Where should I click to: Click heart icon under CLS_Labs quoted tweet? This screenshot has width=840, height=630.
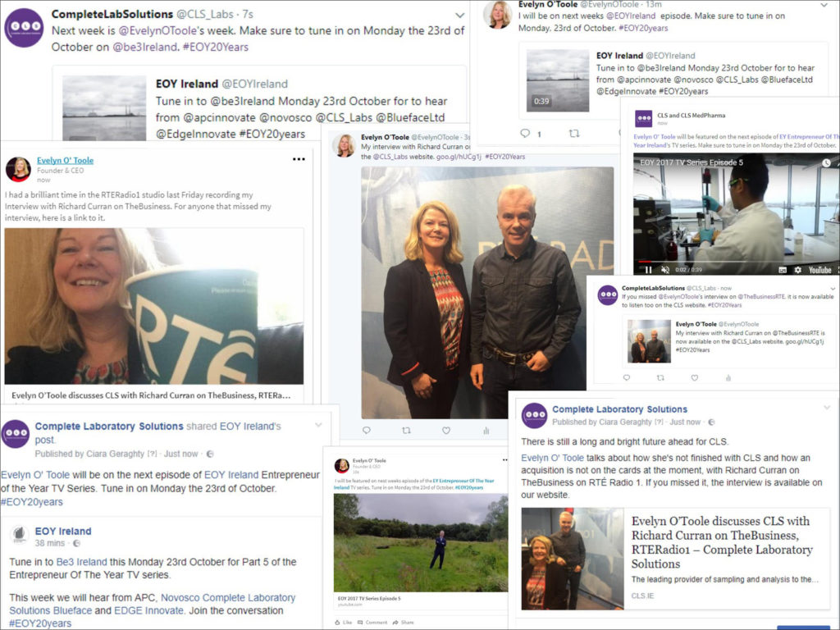click(694, 377)
